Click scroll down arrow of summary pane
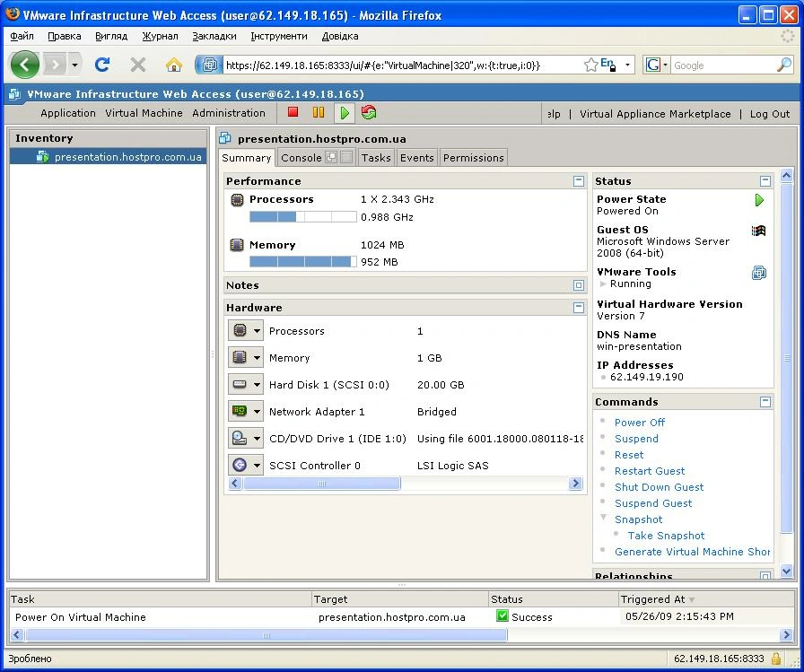The image size is (804, 672). (x=786, y=571)
